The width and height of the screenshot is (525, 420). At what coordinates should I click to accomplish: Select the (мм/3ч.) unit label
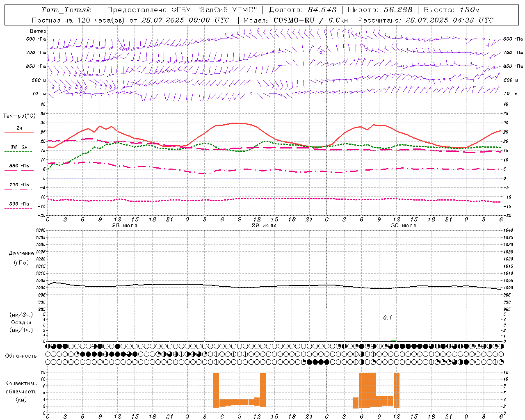tap(21, 315)
